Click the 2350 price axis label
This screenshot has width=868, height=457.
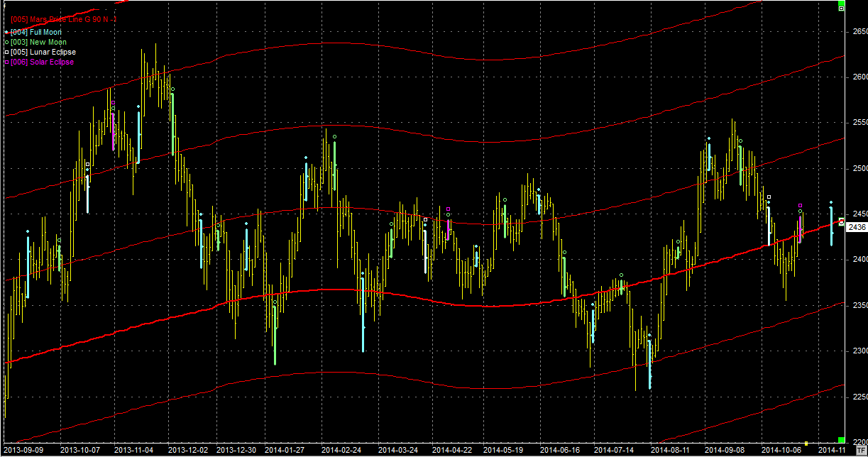[x=859, y=306]
